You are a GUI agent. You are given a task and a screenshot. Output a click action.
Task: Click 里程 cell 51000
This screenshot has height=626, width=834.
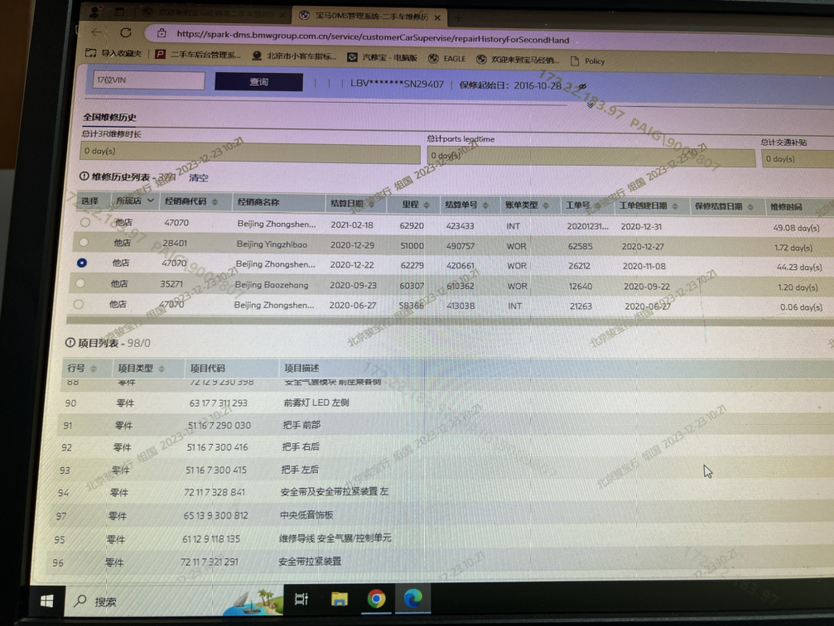(412, 246)
